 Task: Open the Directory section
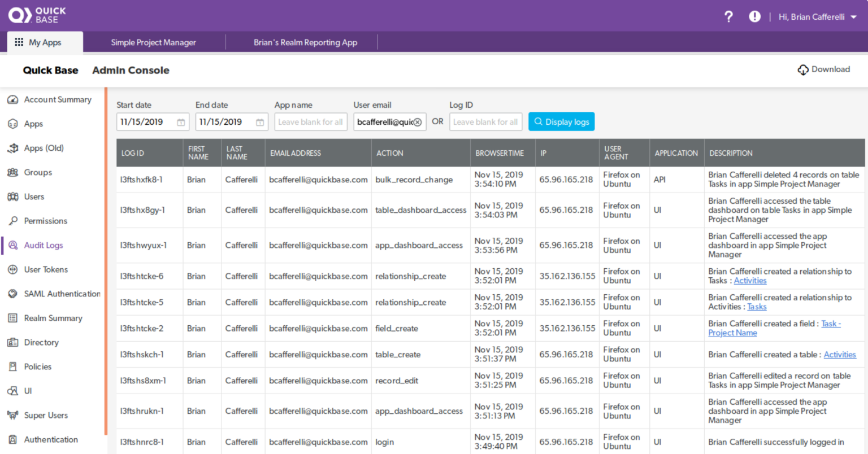(41, 342)
